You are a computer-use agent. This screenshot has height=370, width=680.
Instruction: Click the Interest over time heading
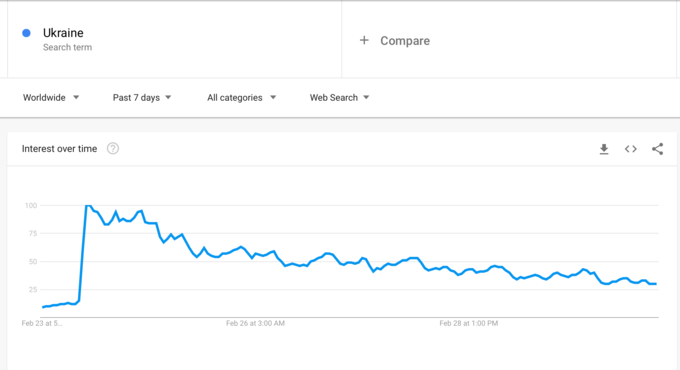59,149
